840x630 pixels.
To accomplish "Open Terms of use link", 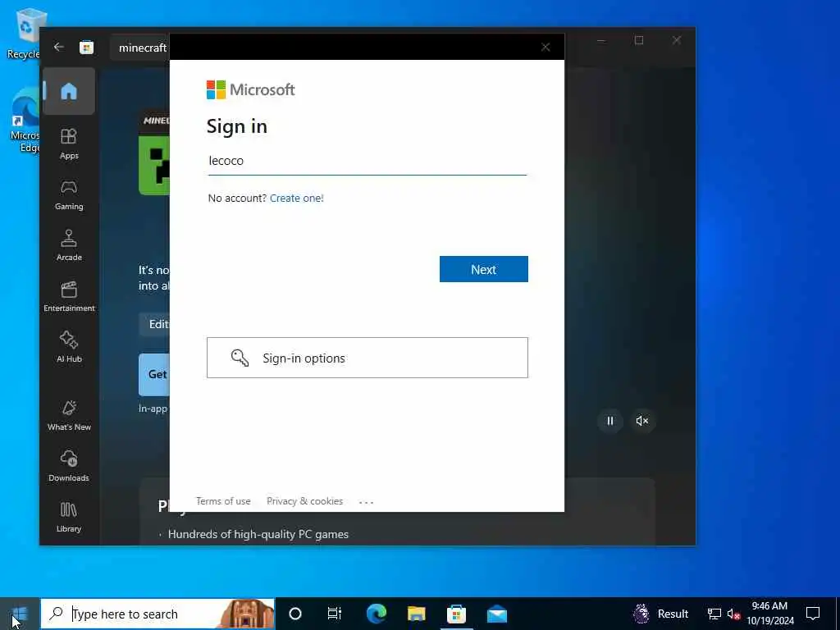I will tap(223, 501).
